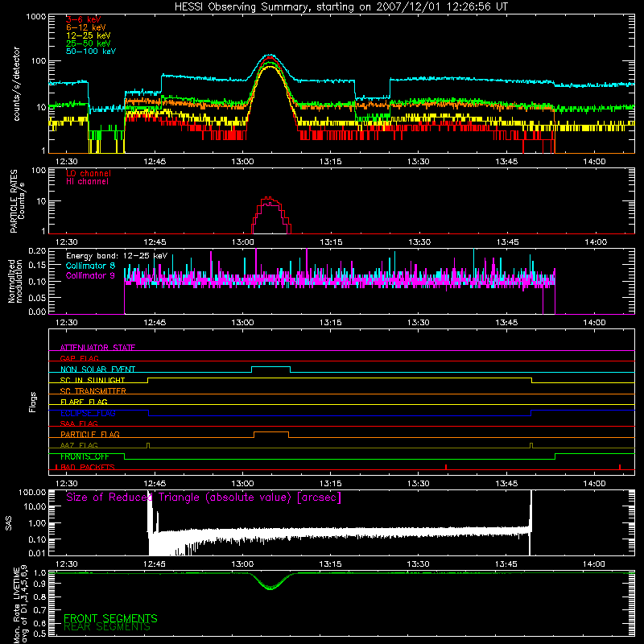Image resolution: width=644 pixels, height=644 pixels.
Task: Click the count-rate peak in the top plot
Action: tap(270, 56)
